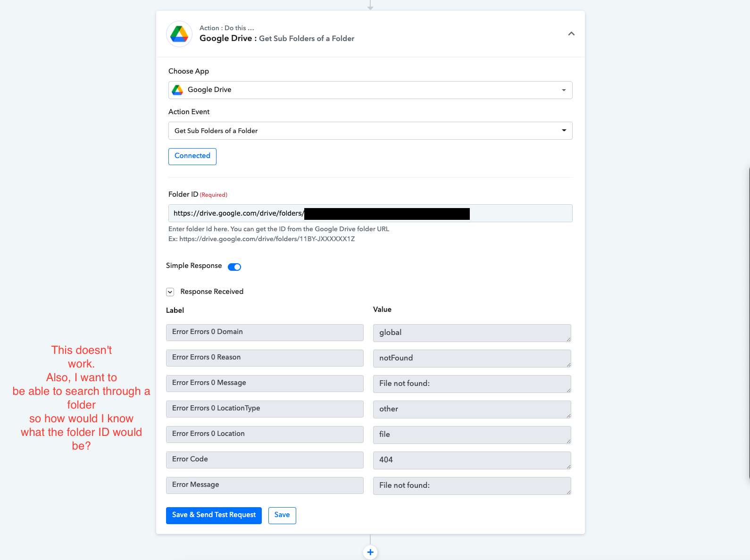Click the white Save button
750x560 pixels.
[x=282, y=515]
